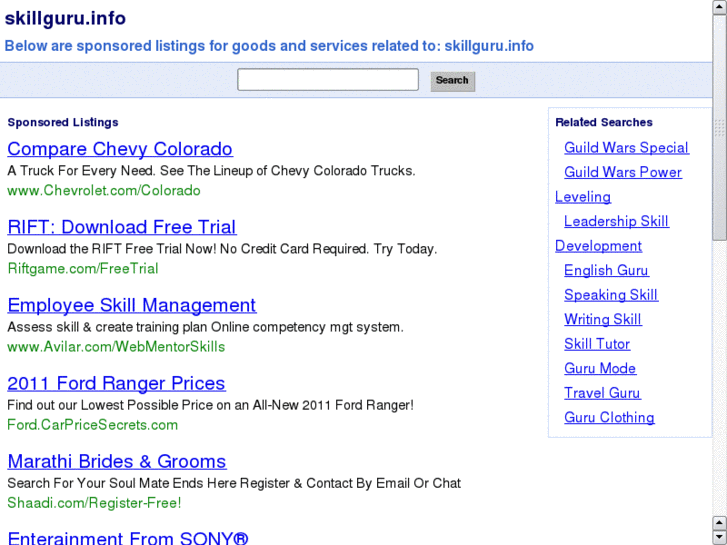The width and height of the screenshot is (727, 545).
Task: Select English Guru related search
Action: [606, 270]
